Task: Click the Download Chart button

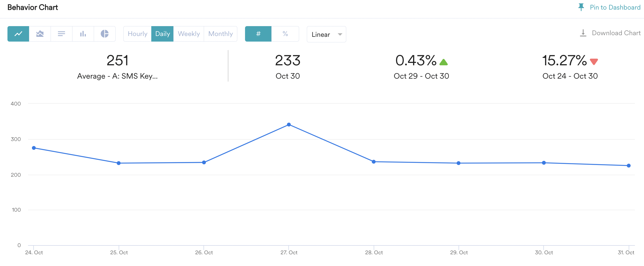Action: 616,33
